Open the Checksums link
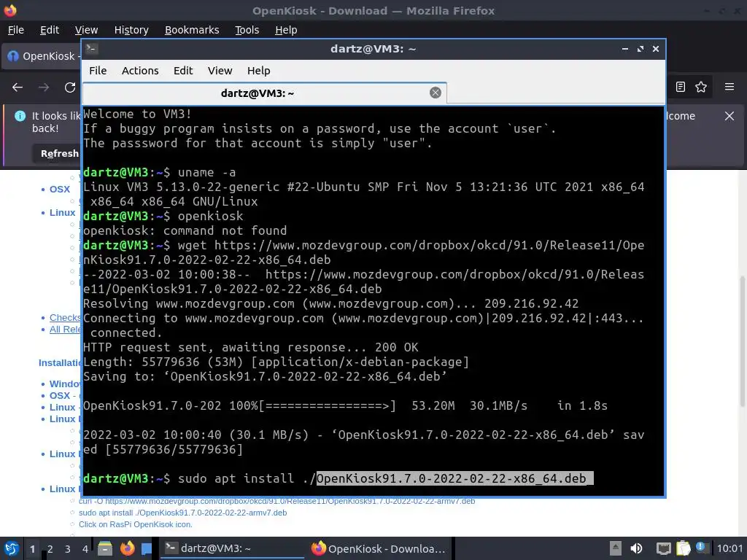 [65, 318]
